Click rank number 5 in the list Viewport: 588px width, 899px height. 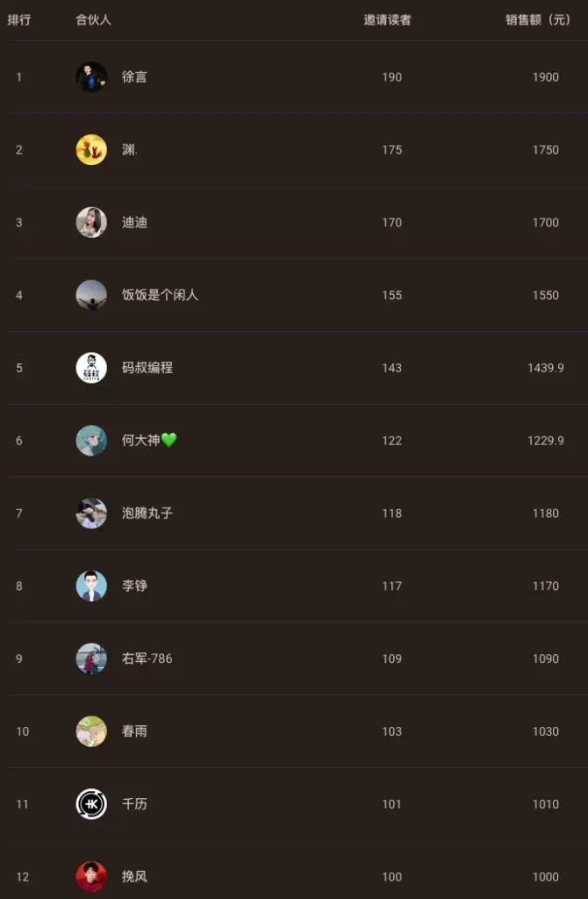[18, 368]
